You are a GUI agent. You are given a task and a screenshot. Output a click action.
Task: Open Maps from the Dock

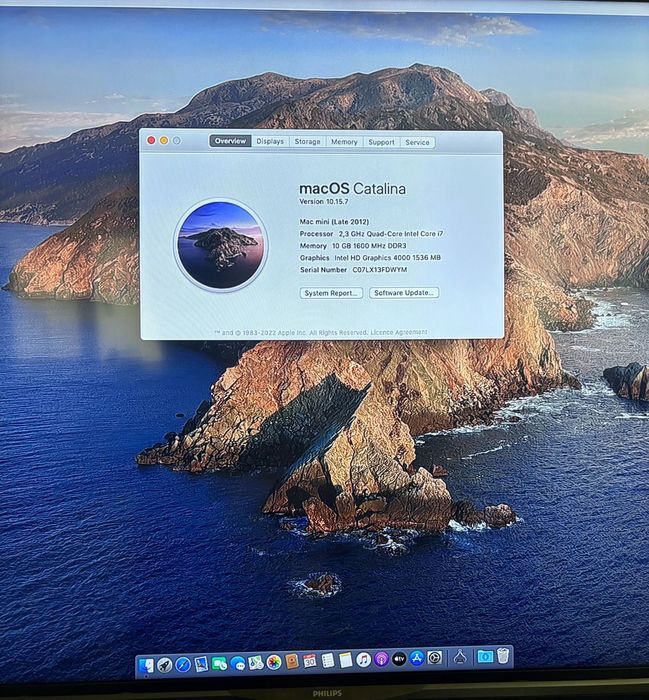(255, 662)
